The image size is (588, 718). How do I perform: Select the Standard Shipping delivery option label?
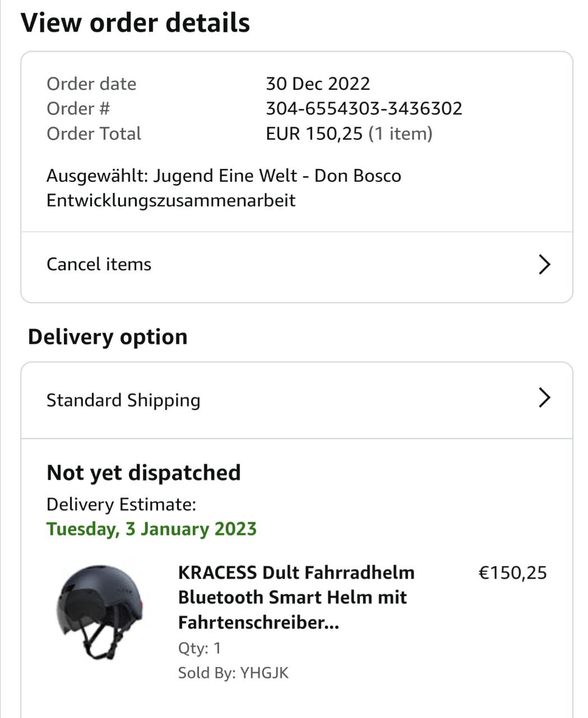pyautogui.click(x=123, y=401)
